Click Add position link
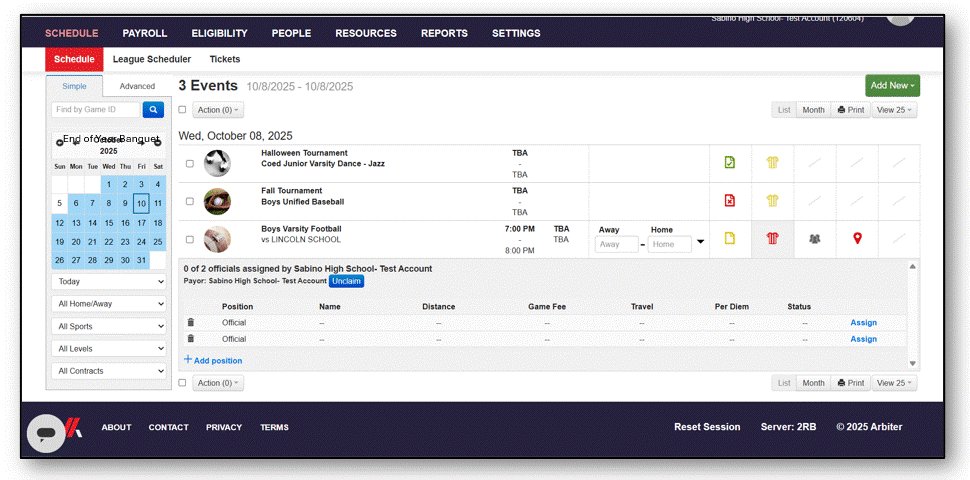The height and width of the screenshot is (480, 970). tap(213, 360)
